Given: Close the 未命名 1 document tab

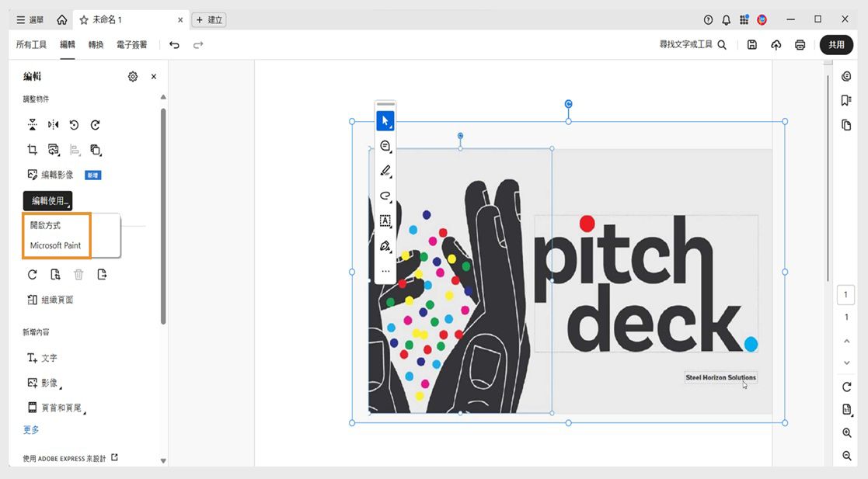Looking at the screenshot, I should (180, 20).
